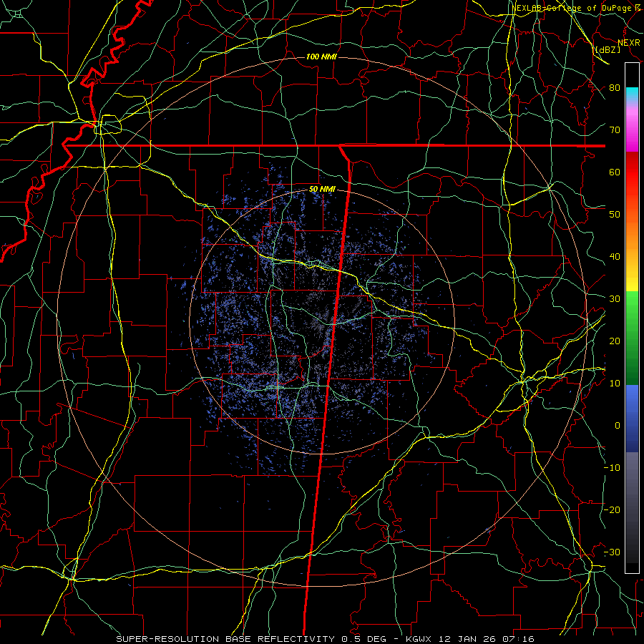Click the 40 dBZ scale label
This screenshot has width=644, height=644.
[615, 257]
